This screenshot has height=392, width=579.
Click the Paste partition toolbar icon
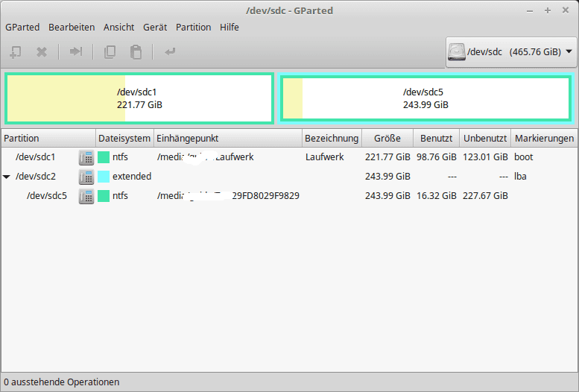coord(136,52)
